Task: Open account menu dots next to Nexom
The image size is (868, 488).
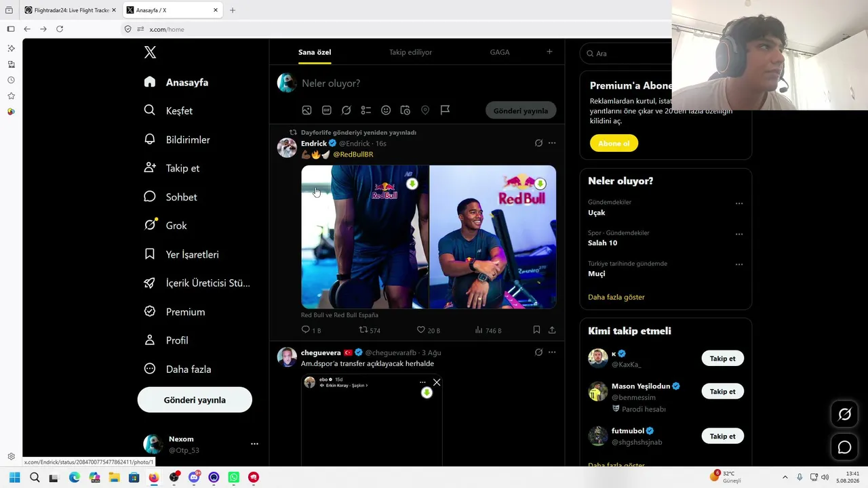Action: pyautogui.click(x=254, y=444)
